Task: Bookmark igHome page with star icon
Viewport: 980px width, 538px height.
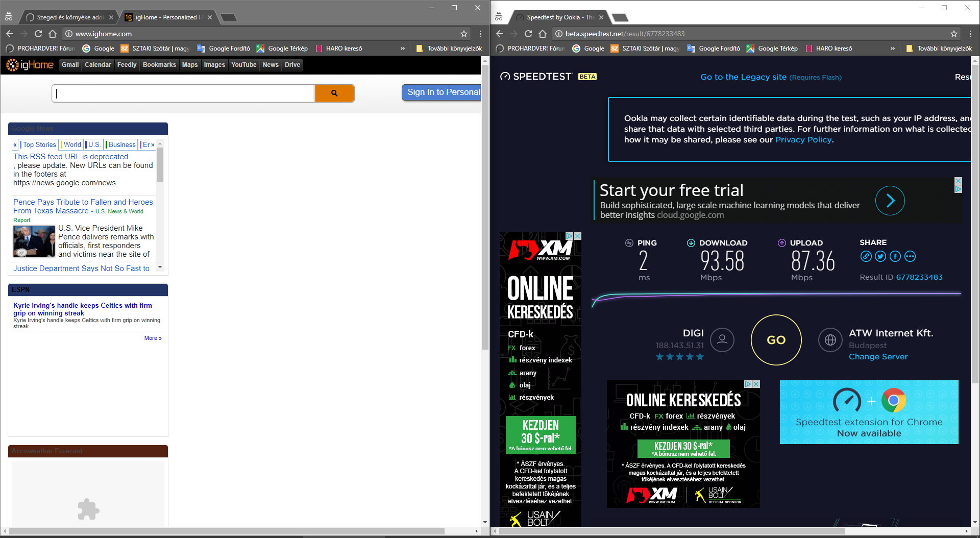Action: click(x=464, y=34)
